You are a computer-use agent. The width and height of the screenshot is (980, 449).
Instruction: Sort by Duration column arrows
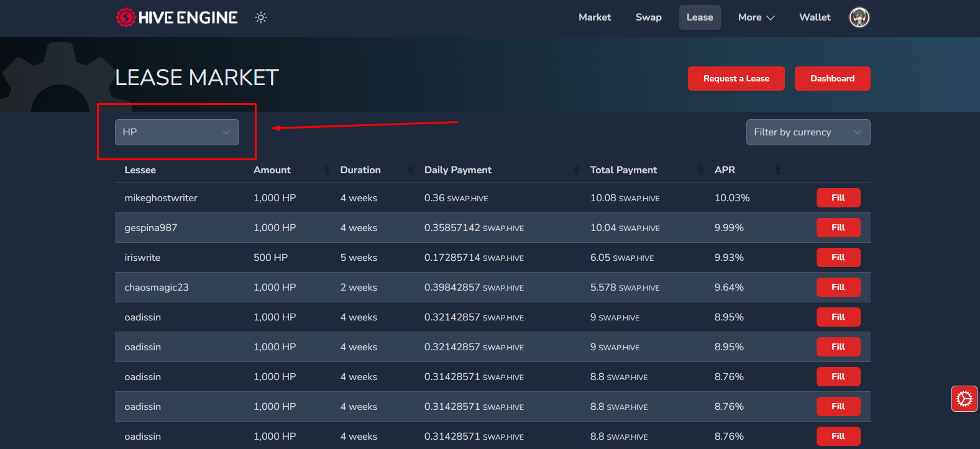(411, 170)
